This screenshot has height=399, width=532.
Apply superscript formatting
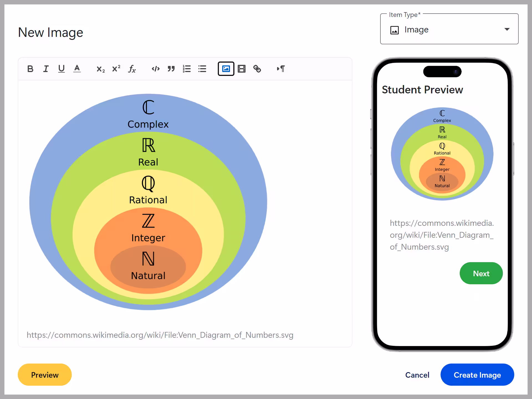pyautogui.click(x=116, y=69)
